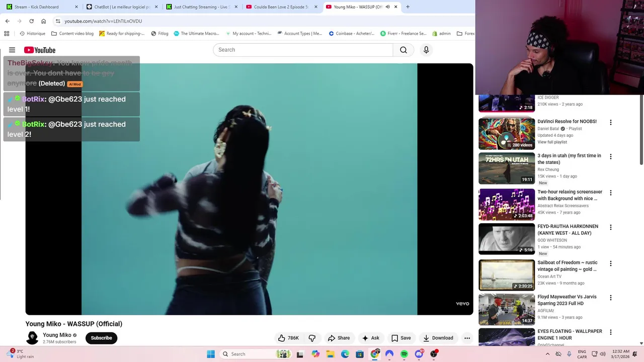This screenshot has width=644, height=362.
Task: Go back in browser history
Action: pos(7,21)
